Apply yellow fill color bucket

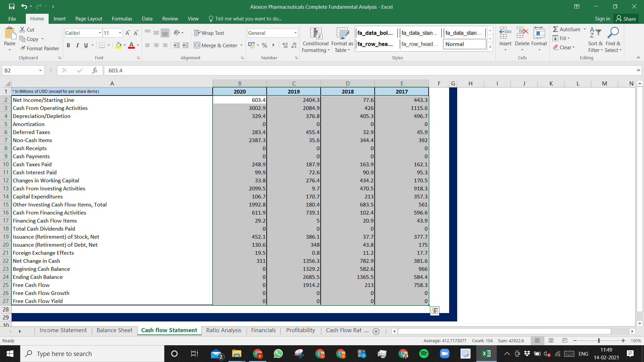coord(119,45)
